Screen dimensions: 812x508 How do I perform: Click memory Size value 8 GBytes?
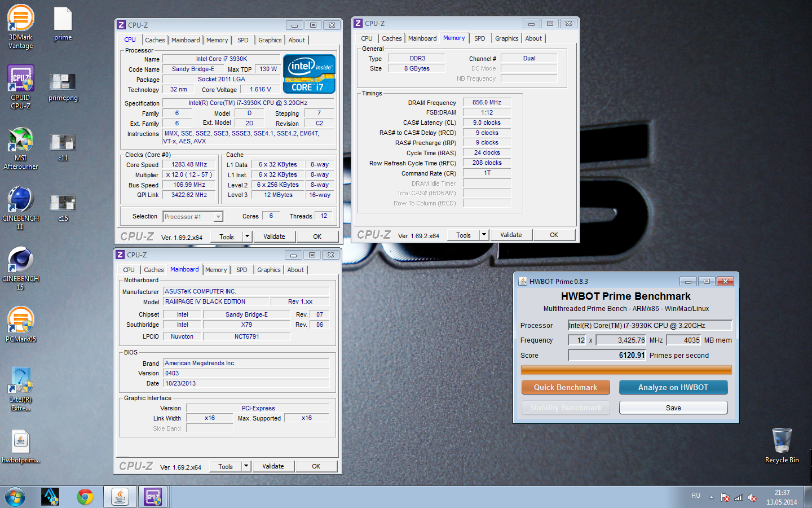click(x=417, y=68)
